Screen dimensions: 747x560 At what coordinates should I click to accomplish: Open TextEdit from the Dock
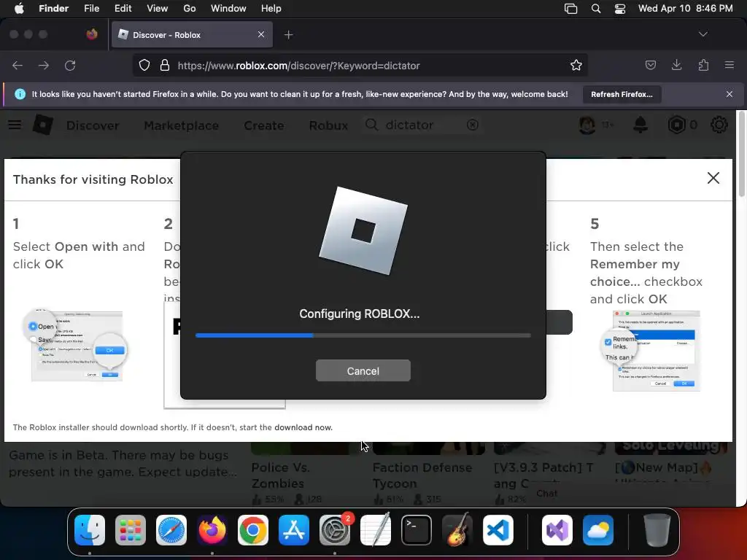point(376,530)
